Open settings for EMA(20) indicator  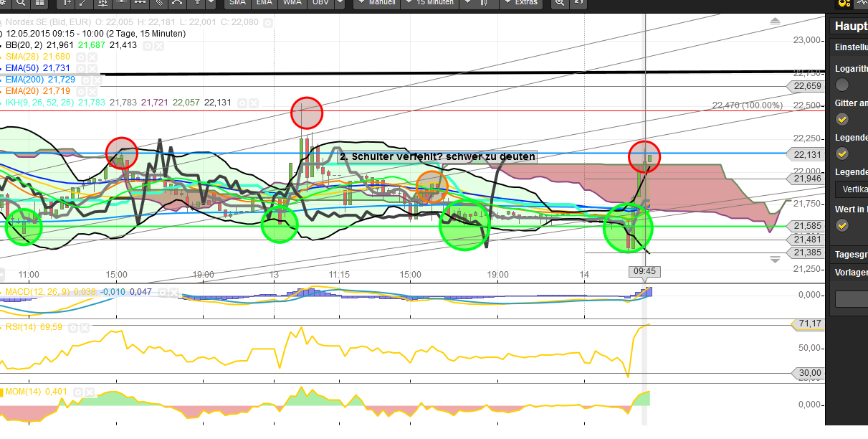[x=81, y=91]
